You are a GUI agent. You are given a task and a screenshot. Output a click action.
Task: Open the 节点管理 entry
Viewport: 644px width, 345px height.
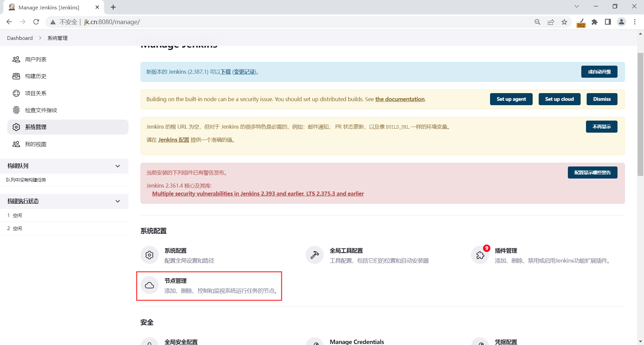pyautogui.click(x=209, y=285)
